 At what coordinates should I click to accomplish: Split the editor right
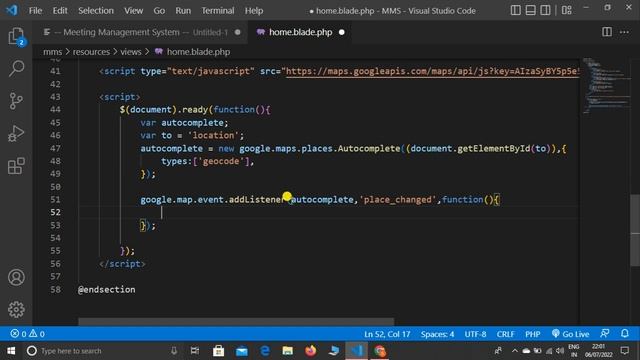607,32
